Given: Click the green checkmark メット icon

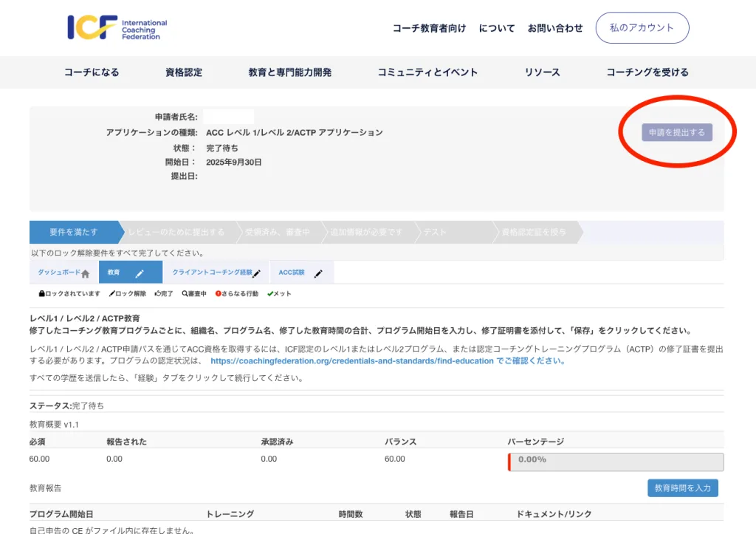Looking at the screenshot, I should point(270,294).
